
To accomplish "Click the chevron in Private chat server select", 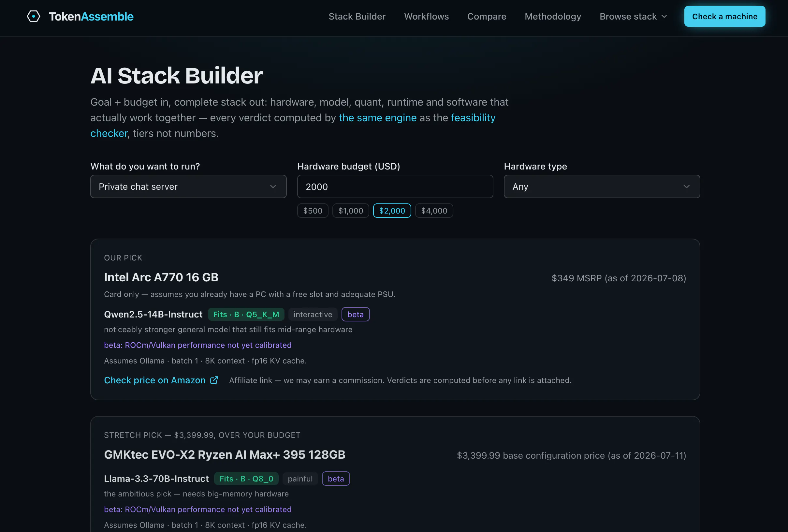I will [x=273, y=186].
